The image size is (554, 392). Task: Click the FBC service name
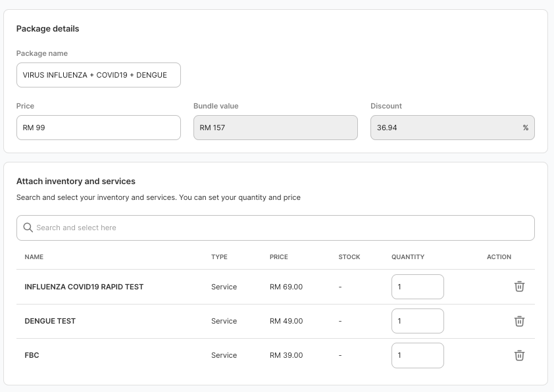[32, 355]
